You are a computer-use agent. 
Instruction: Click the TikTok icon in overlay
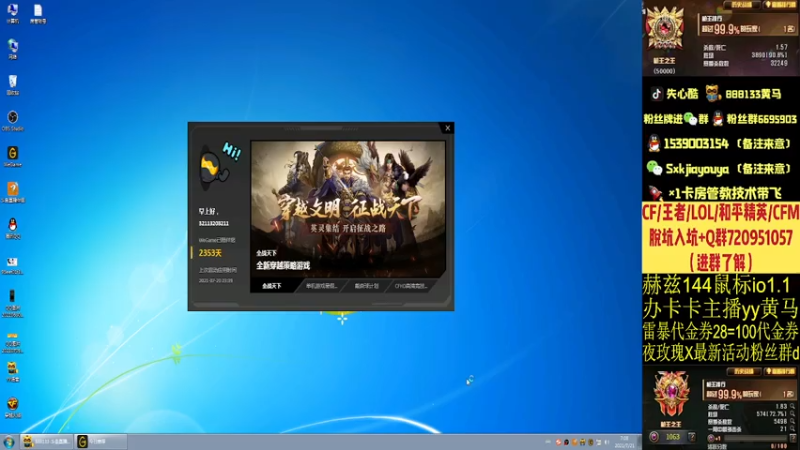coord(656,93)
